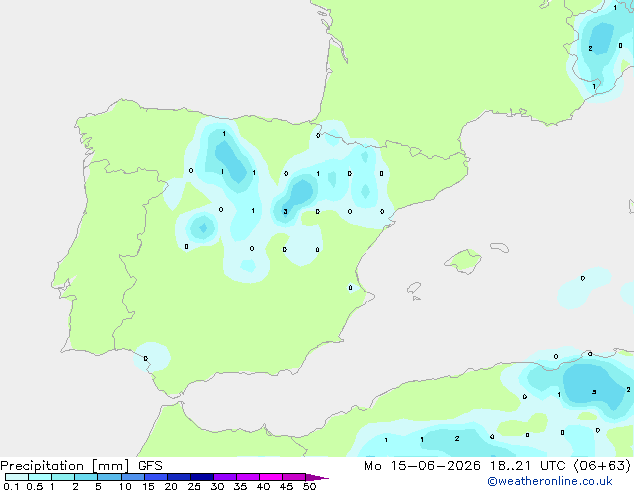Click the '25' legend label
Image resolution: width=634 pixels, height=490 pixels.
(x=194, y=486)
